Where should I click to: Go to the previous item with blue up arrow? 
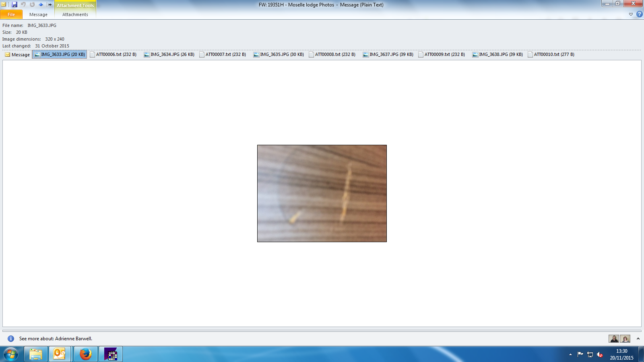(41, 4)
